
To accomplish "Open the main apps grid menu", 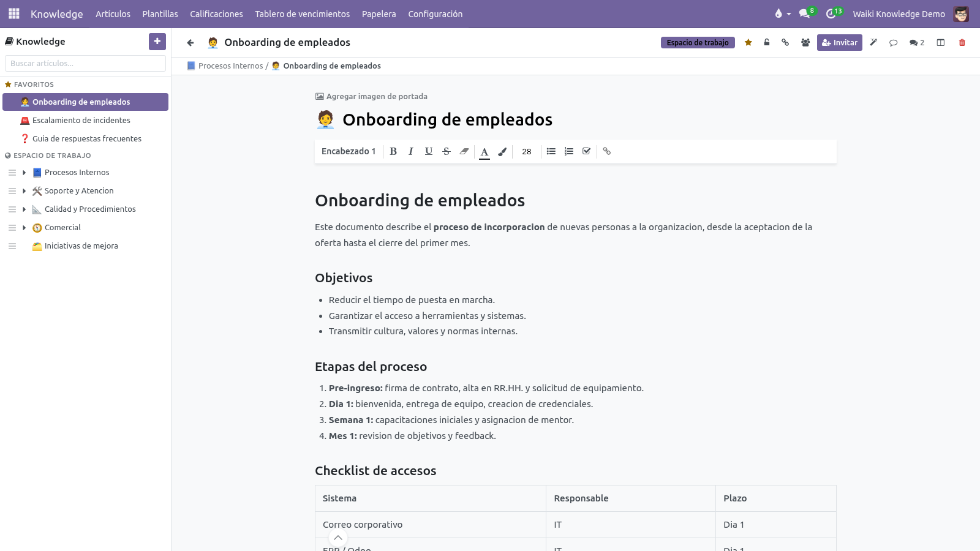I will 14,13.
